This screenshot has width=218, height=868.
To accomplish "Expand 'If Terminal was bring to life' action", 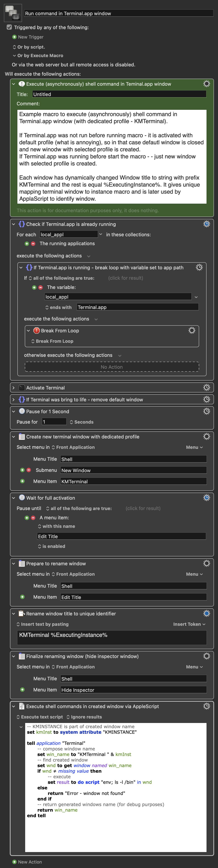I will coord(14,400).
